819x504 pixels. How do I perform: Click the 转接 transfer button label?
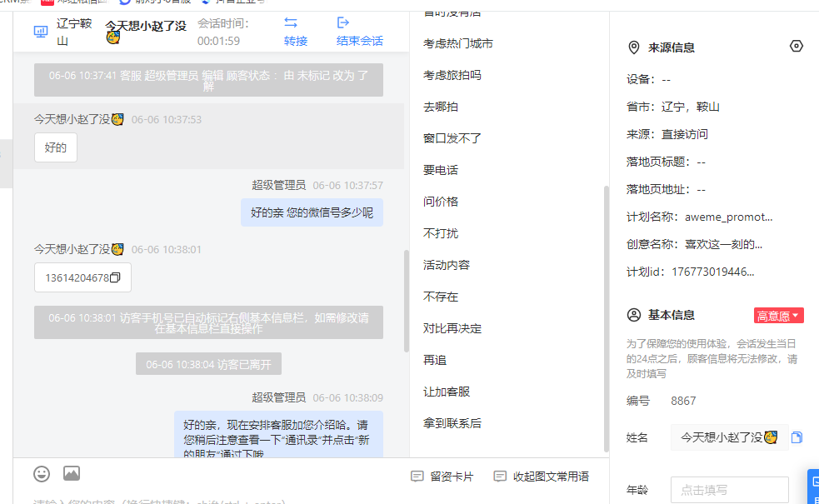tap(296, 41)
